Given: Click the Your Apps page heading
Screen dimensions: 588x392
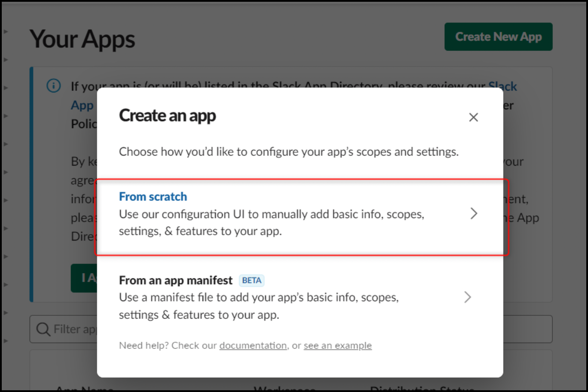Looking at the screenshot, I should pyautogui.click(x=82, y=39).
